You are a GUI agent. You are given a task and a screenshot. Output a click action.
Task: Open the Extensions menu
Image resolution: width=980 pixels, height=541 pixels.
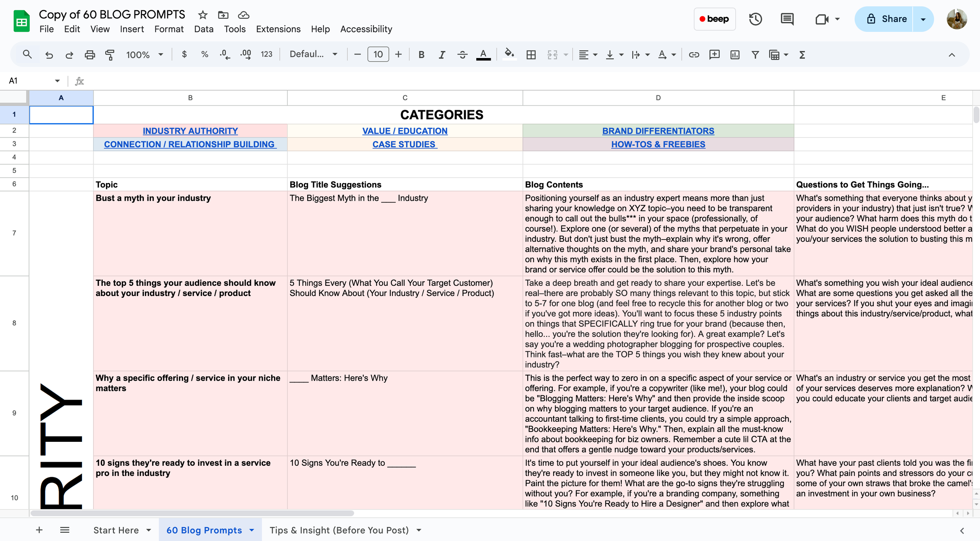click(x=278, y=29)
